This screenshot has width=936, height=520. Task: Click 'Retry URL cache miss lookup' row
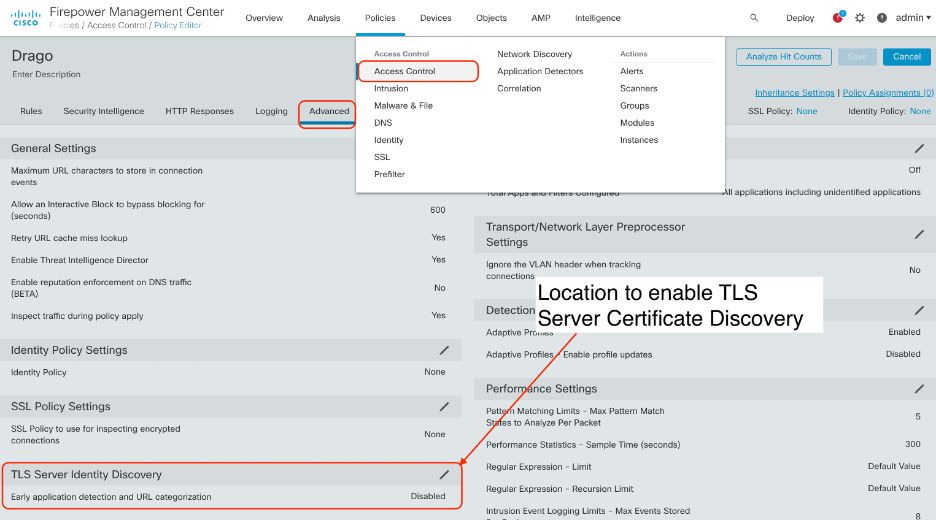tap(230, 238)
